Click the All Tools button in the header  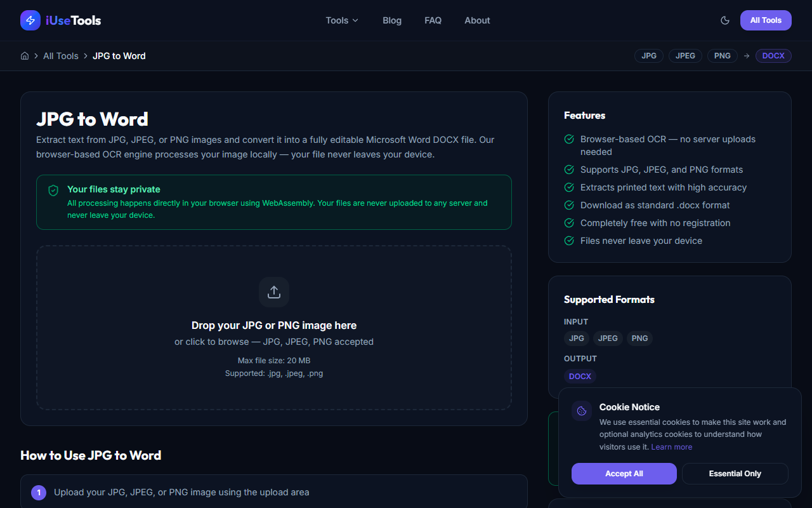click(x=765, y=20)
